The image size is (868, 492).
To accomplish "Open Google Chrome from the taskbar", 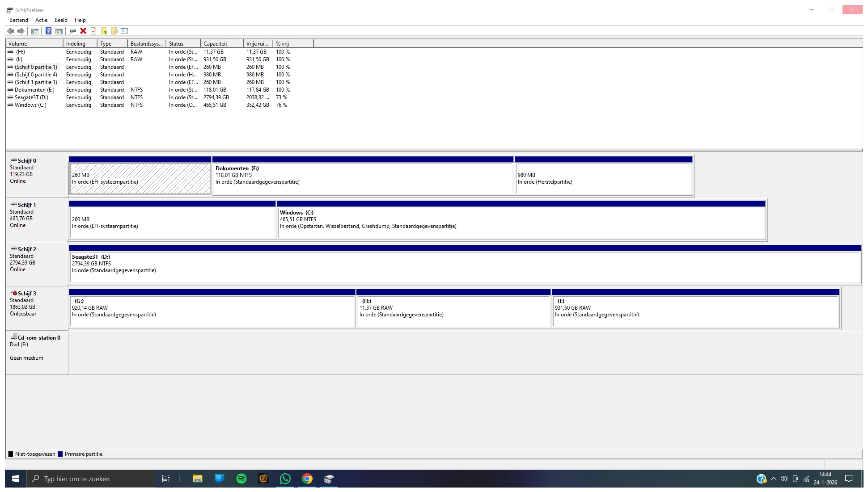I will [x=307, y=479].
